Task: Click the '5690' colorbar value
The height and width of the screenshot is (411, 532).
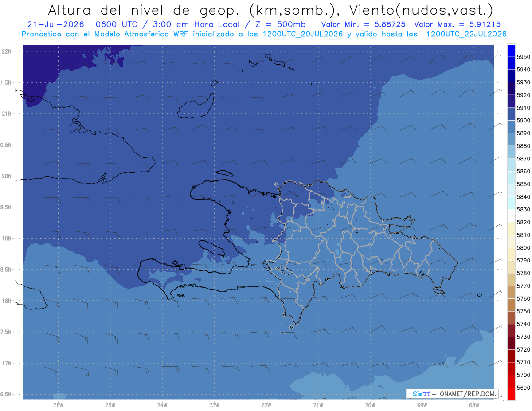Action: coord(524,388)
